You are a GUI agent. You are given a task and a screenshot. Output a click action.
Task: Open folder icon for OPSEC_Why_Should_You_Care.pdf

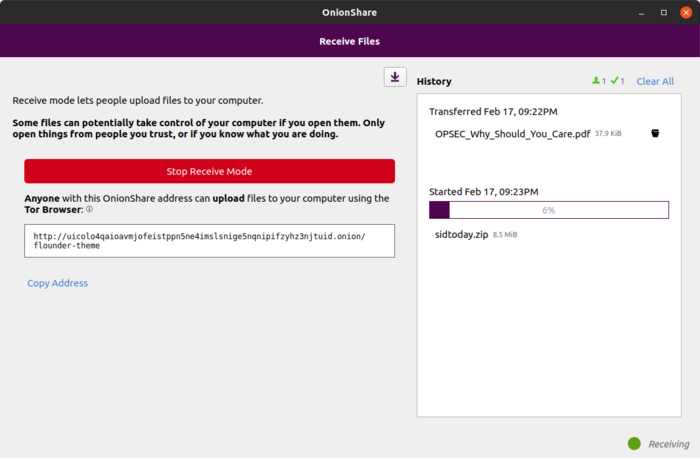click(x=655, y=133)
